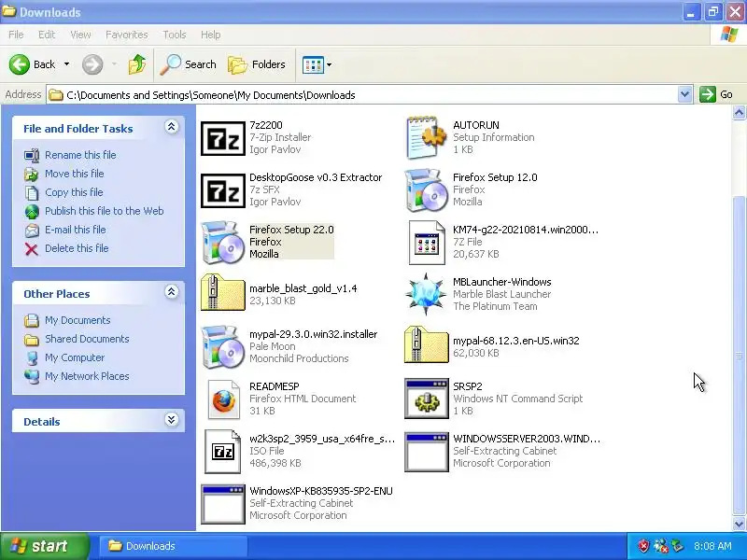Image resolution: width=747 pixels, height=560 pixels.
Task: Click the red security shield tray icon
Action: pos(643,546)
